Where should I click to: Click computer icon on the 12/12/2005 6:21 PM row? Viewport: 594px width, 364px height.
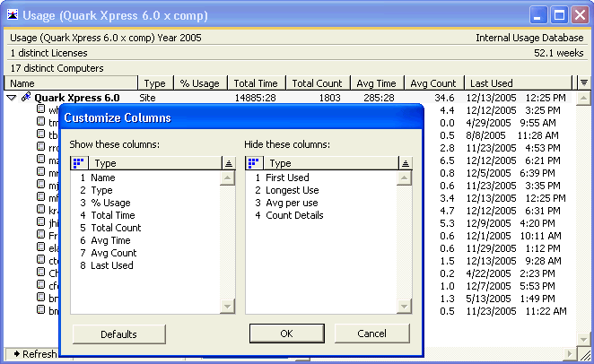(x=40, y=159)
